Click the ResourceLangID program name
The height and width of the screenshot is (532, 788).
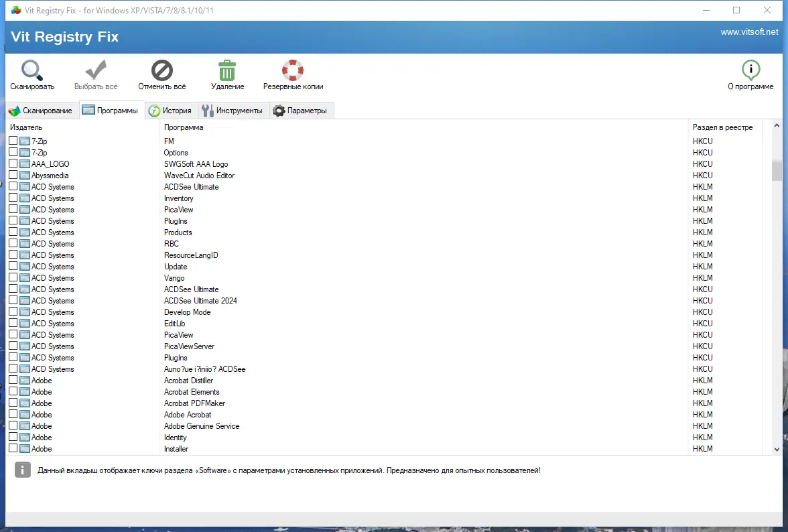[191, 255]
